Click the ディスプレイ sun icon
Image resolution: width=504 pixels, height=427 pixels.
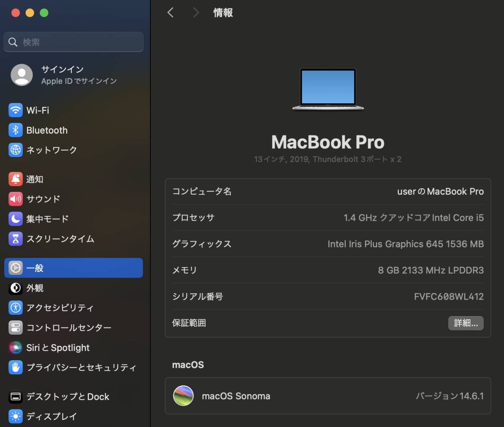pos(16,417)
